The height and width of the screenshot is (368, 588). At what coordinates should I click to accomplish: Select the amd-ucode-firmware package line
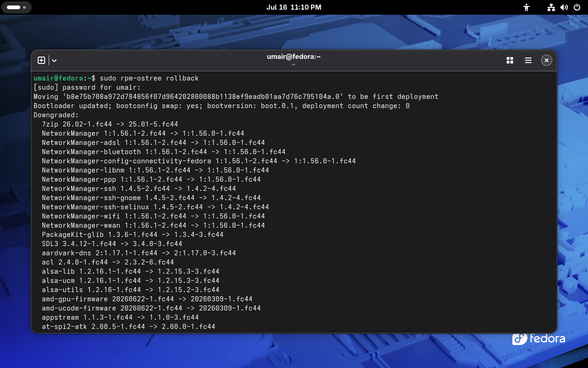[151, 308]
